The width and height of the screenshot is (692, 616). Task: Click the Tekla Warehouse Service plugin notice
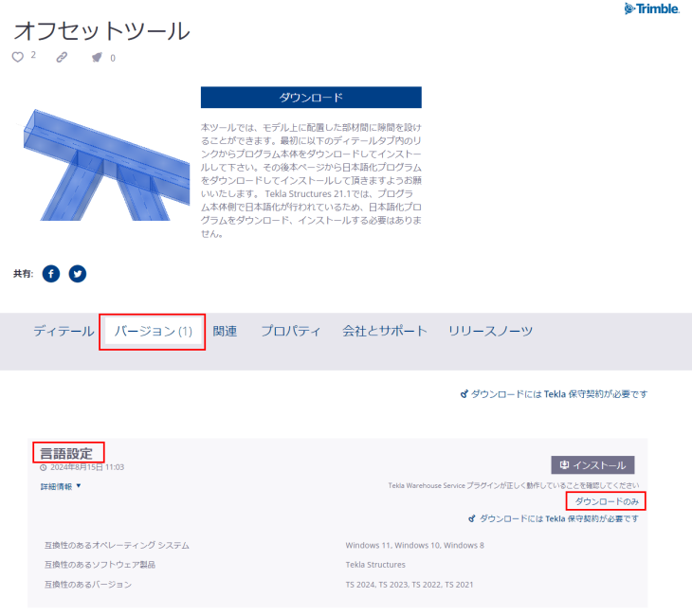tap(514, 485)
